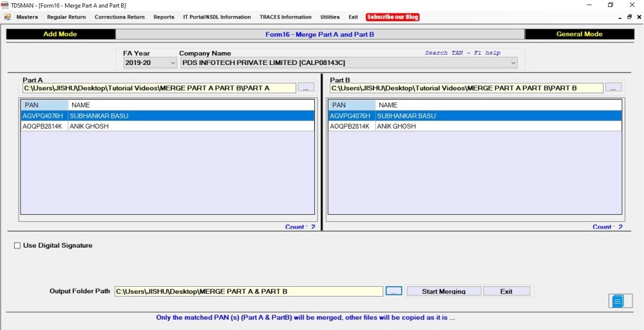Click the TDSMAN app icon in title bar
This screenshot has height=330, width=644.
(x=5, y=5)
